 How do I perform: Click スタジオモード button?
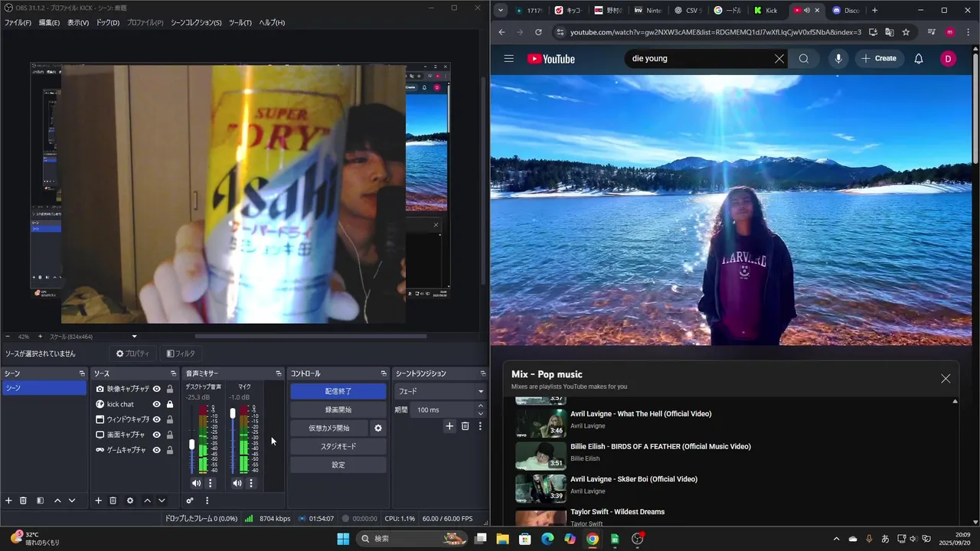[x=338, y=446]
